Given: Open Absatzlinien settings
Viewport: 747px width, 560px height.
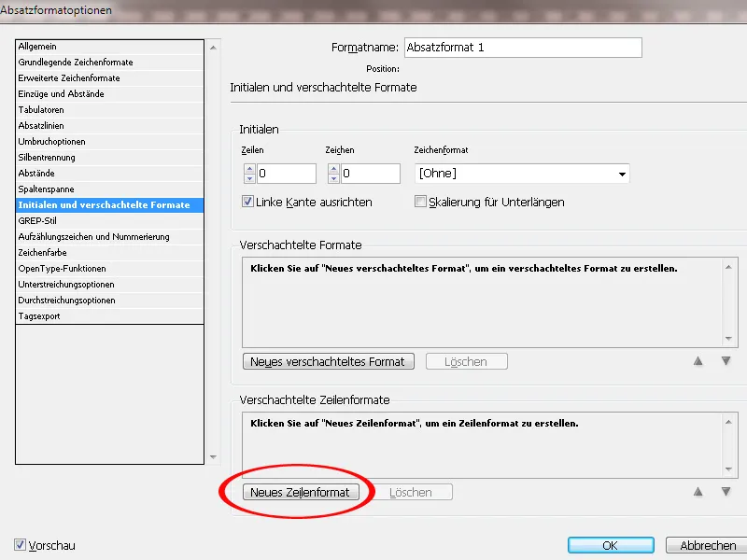Looking at the screenshot, I should (109, 126).
